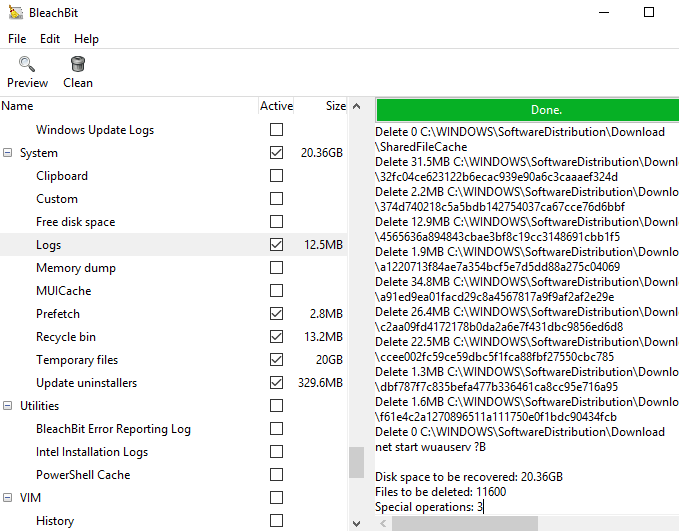This screenshot has width=679, height=531.
Task: Open the Help menu
Action: tap(87, 39)
